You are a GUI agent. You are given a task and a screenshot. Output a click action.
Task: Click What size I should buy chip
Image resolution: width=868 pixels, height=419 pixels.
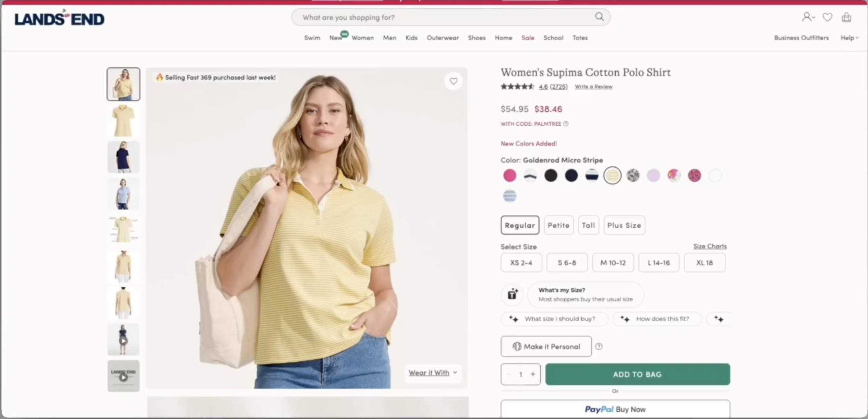click(x=554, y=319)
